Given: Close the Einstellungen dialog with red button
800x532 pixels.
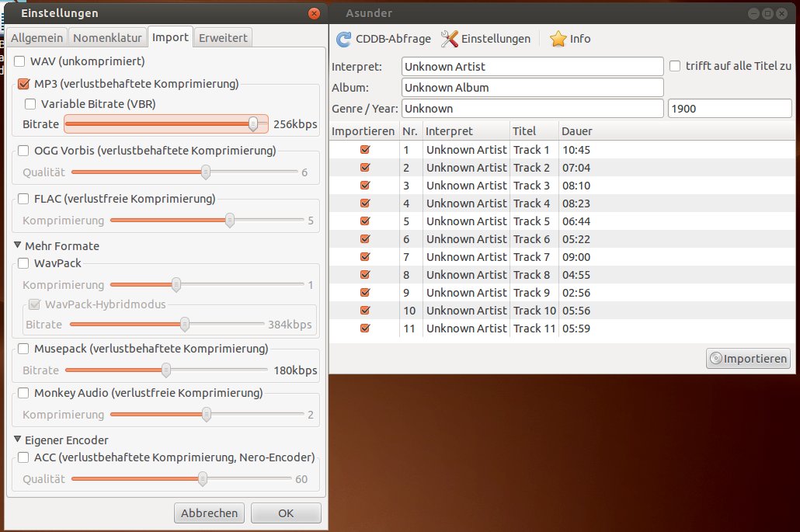Looking at the screenshot, I should [x=315, y=13].
